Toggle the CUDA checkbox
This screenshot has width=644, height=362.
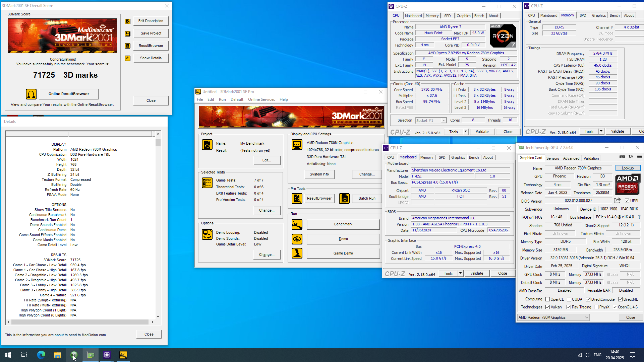pos(569,299)
